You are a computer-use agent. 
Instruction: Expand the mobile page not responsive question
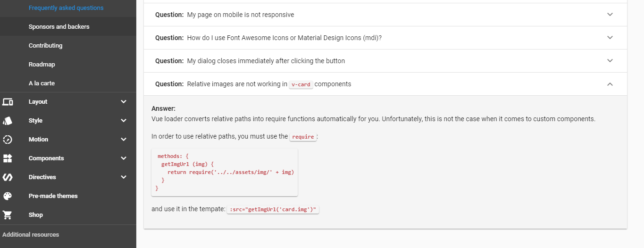(x=610, y=15)
